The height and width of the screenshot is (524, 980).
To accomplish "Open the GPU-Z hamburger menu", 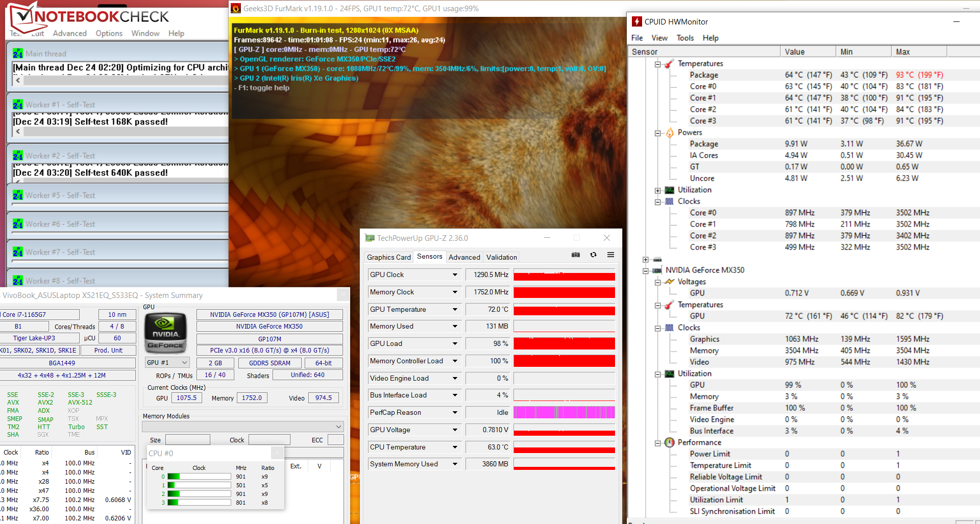I will [x=610, y=255].
